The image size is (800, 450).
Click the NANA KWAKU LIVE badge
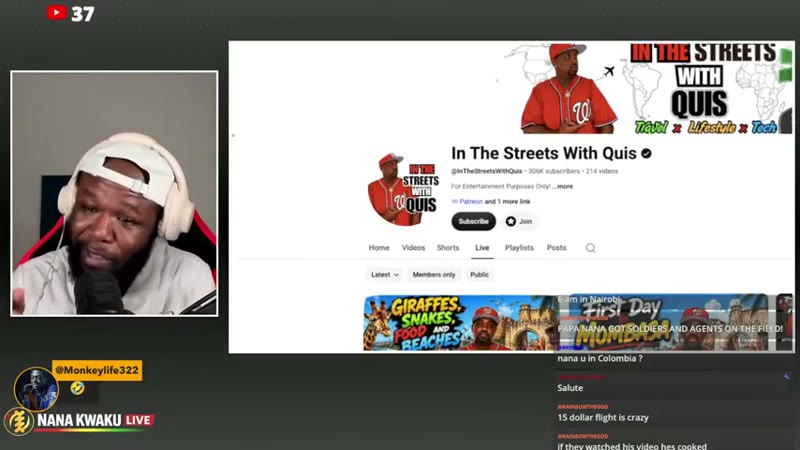pyautogui.click(x=95, y=420)
